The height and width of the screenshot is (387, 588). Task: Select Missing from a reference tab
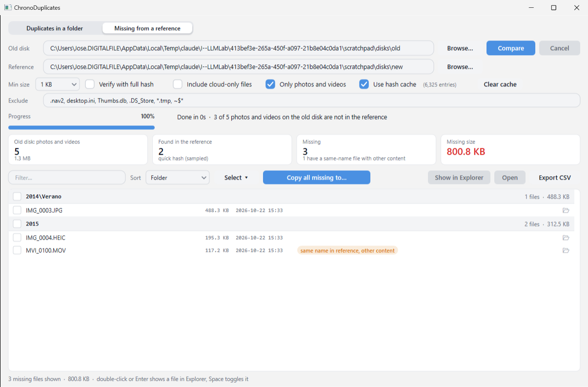click(147, 28)
